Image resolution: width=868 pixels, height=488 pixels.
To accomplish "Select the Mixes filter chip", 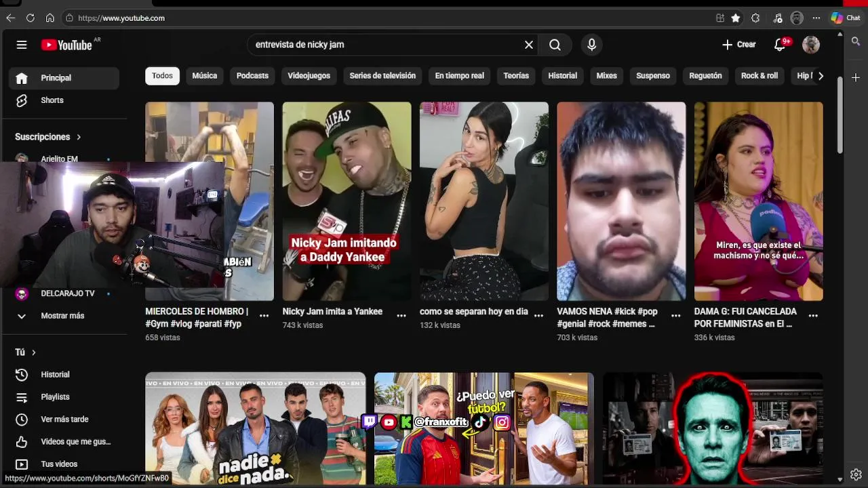I will pyautogui.click(x=606, y=76).
